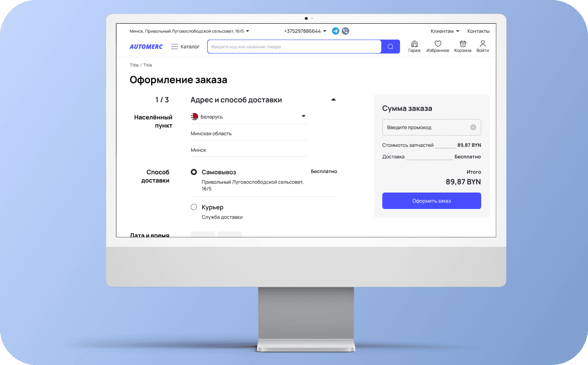Collapse the Адрес и способ доставки section
Image resolution: width=588 pixels, height=365 pixels.
coord(333,99)
